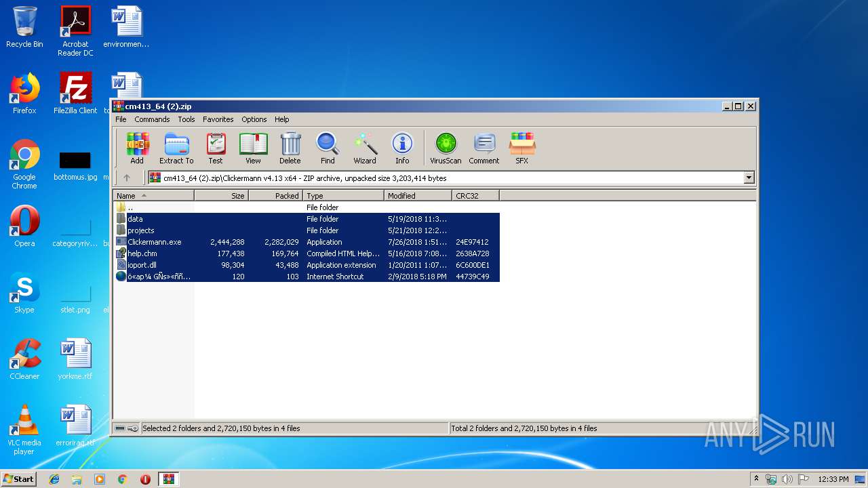Click the taskbar clock 12:33 PM
This screenshot has width=868, height=488.
[833, 479]
